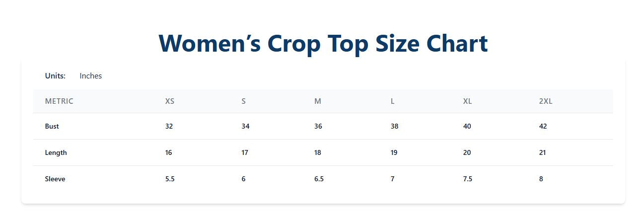Image resolution: width=644 pixels, height=219 pixels.
Task: Click the Length row label
Action: (56, 152)
